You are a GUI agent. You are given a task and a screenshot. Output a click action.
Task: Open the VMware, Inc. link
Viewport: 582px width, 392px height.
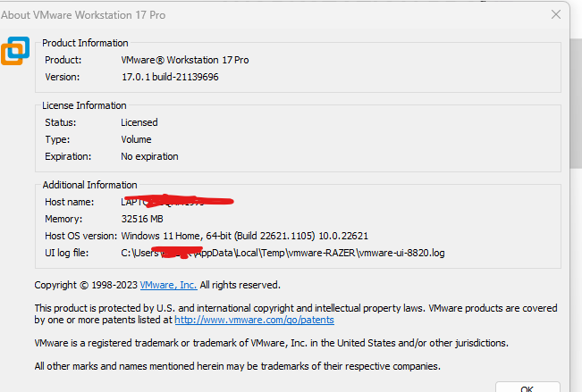[168, 285]
